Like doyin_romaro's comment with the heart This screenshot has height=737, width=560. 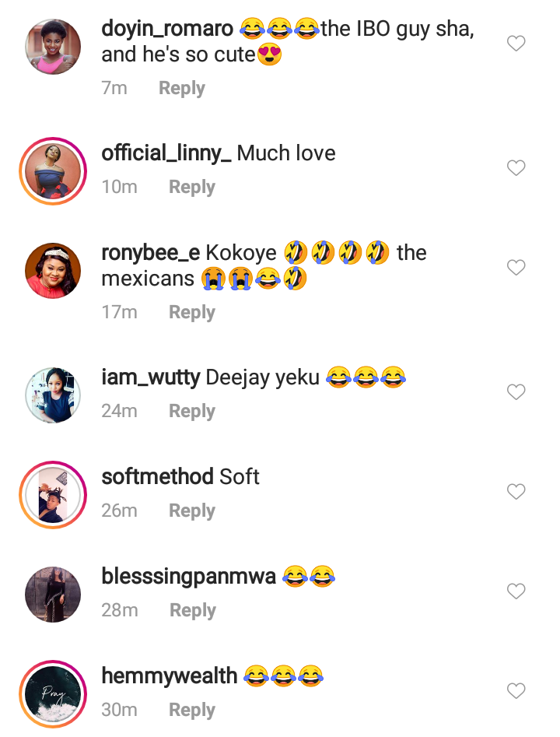(x=516, y=44)
